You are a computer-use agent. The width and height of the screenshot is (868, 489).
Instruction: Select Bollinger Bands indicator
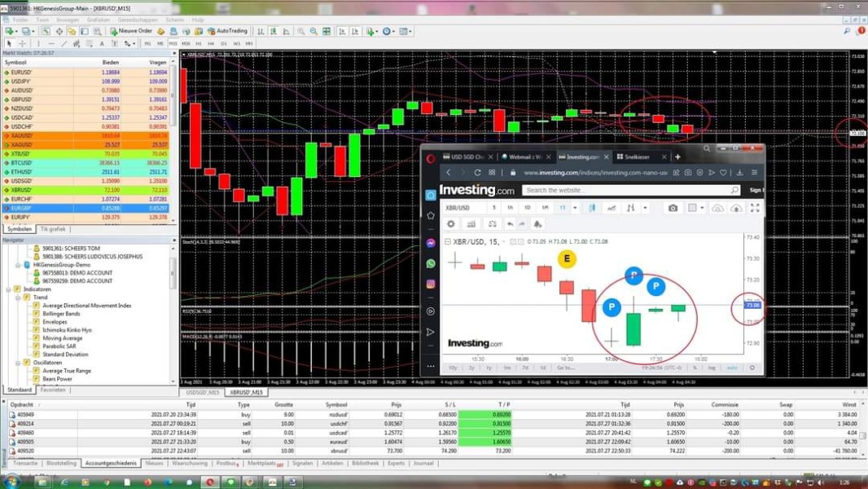tap(61, 314)
